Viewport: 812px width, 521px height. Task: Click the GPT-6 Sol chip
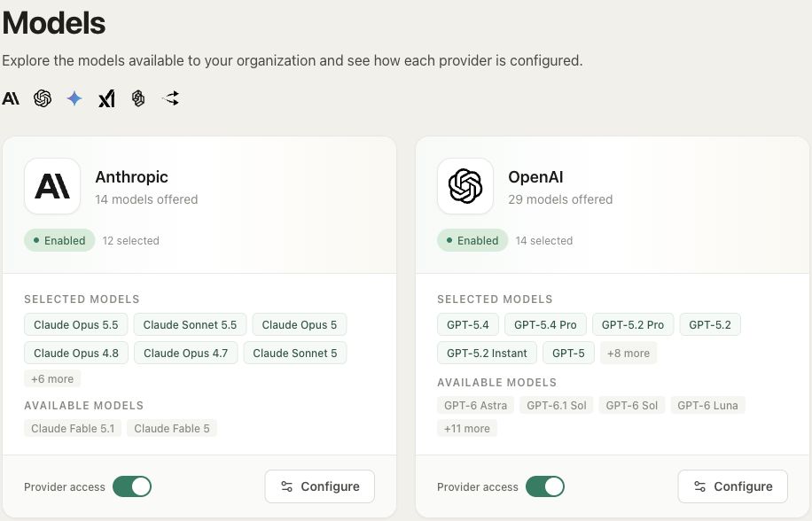coord(632,405)
